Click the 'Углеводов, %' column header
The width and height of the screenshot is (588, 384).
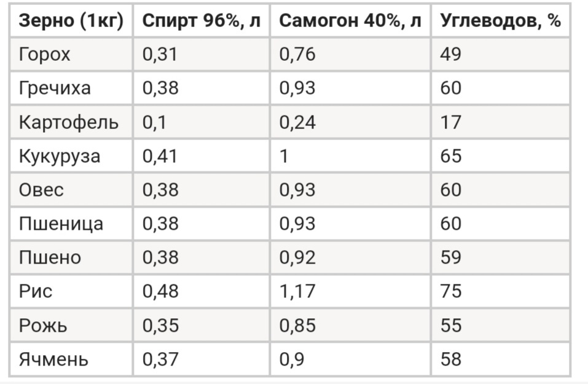click(501, 21)
